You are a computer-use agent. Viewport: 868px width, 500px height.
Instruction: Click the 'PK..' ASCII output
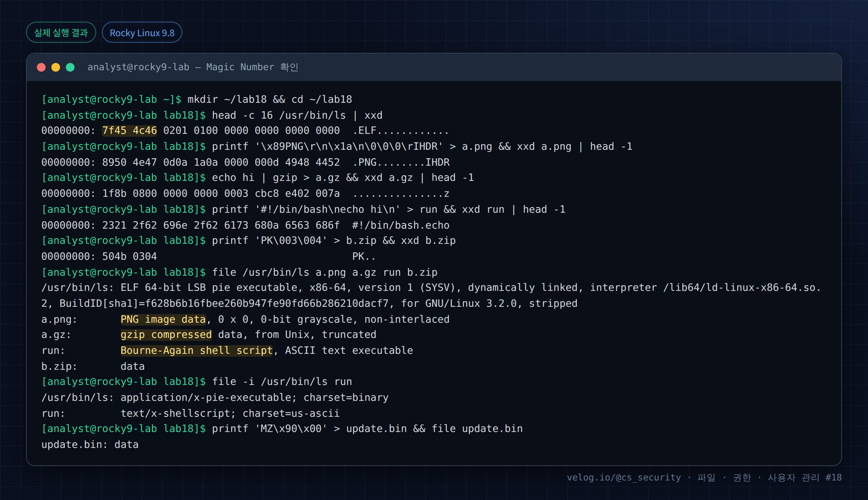point(364,257)
